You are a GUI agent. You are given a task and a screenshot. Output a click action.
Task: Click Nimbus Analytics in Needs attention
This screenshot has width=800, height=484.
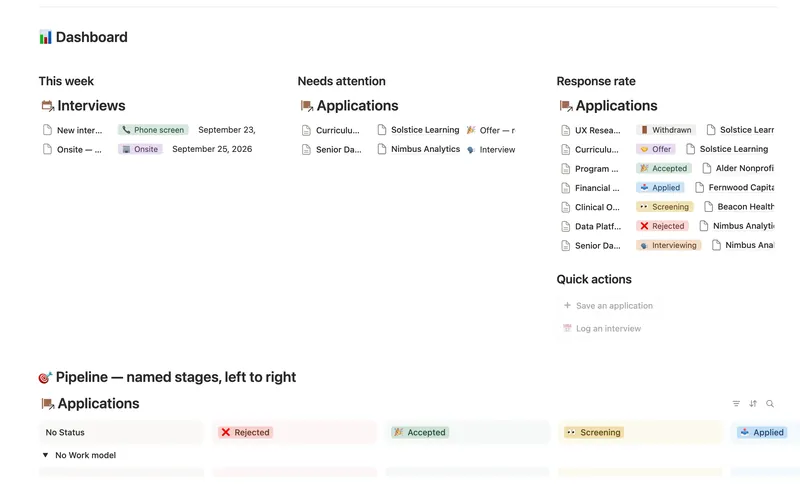[426, 149]
